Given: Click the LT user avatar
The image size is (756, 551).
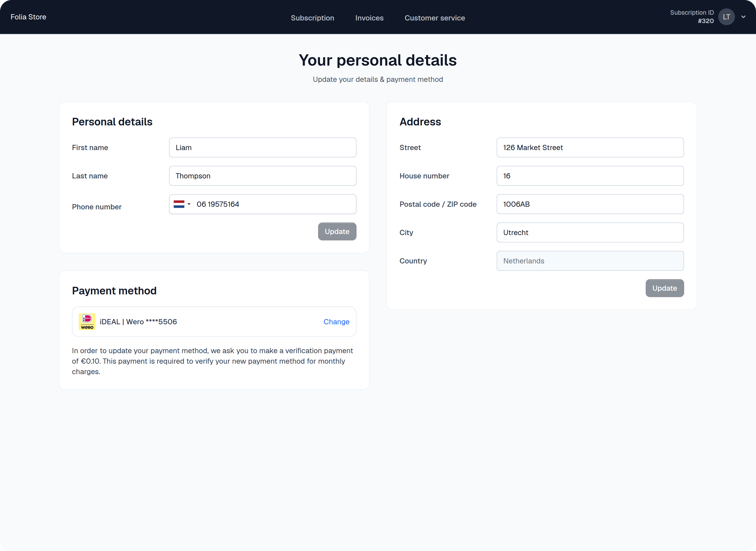Looking at the screenshot, I should pos(726,17).
